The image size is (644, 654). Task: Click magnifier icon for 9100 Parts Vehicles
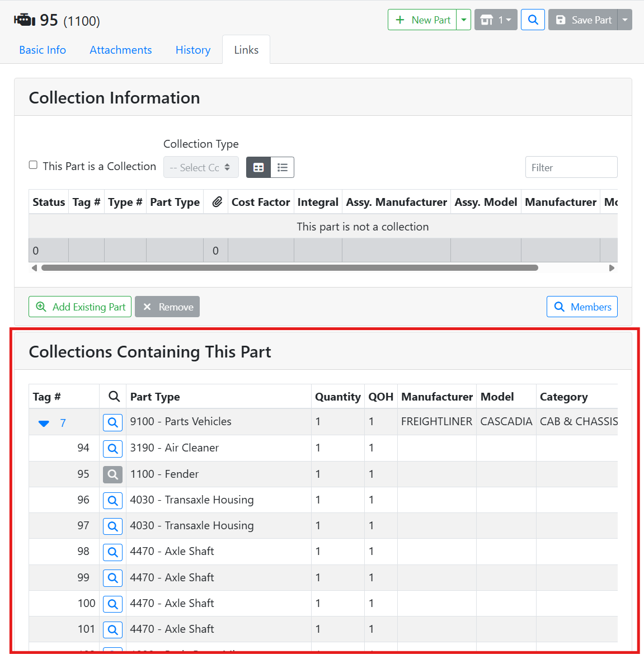112,422
